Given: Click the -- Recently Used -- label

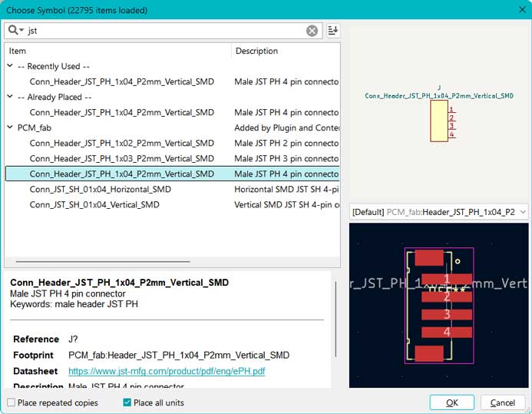Looking at the screenshot, I should point(54,66).
